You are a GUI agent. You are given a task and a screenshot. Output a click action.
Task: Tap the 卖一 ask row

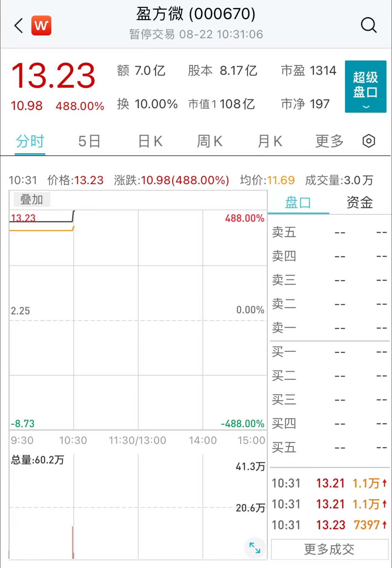329,328
